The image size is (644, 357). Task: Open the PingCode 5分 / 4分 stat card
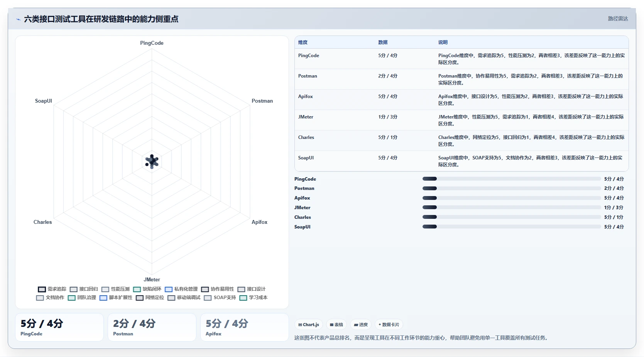(59, 327)
